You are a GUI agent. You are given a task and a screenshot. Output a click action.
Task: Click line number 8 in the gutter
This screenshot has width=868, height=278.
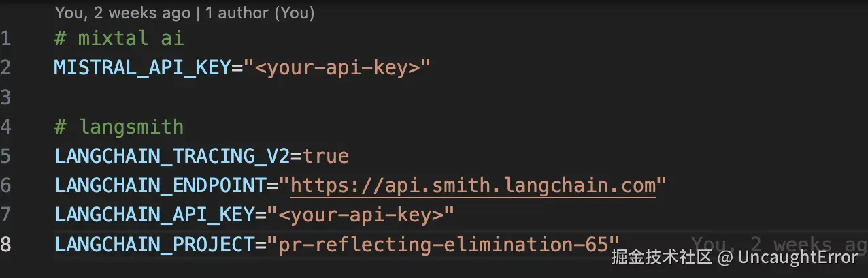point(6,244)
